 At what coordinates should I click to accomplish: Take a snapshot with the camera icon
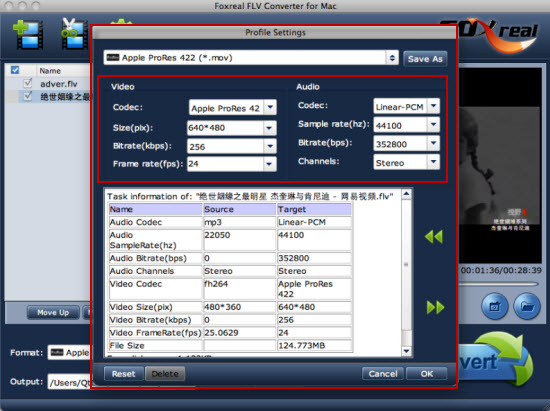coord(495,307)
